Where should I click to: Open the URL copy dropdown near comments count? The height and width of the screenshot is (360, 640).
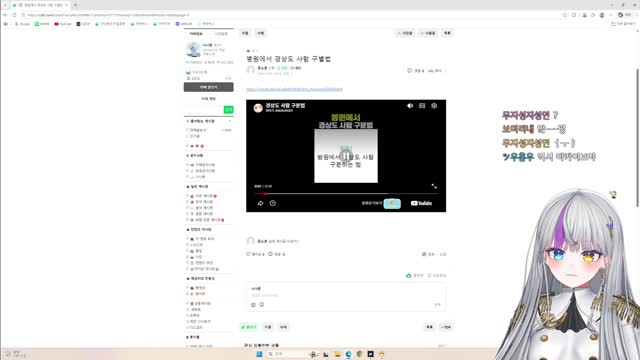pos(436,71)
